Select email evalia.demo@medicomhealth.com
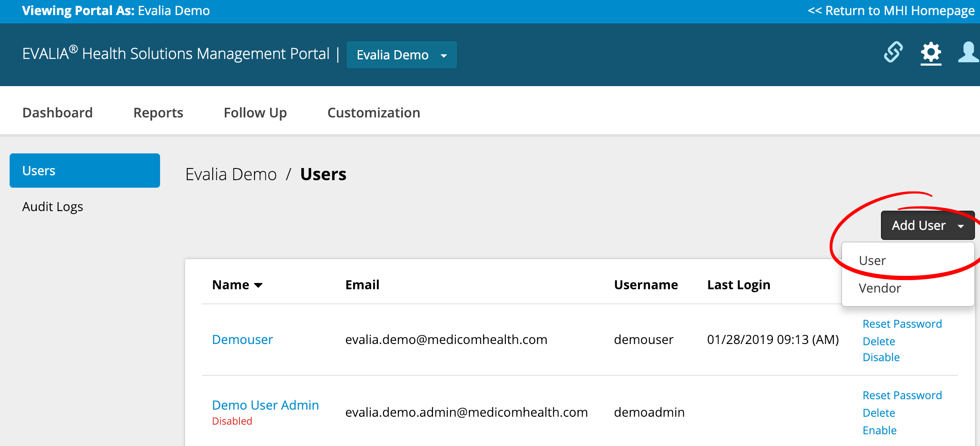Screen dimensions: 980x446 click(446, 339)
